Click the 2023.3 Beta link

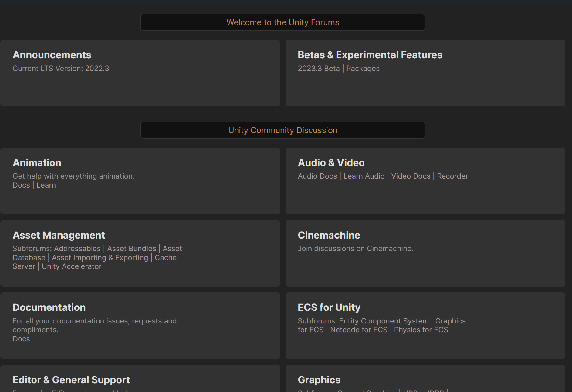[319, 68]
